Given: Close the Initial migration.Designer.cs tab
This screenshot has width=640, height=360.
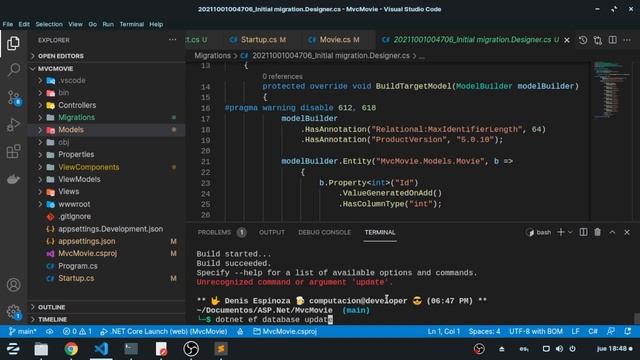Looking at the screenshot, I should click(x=567, y=40).
